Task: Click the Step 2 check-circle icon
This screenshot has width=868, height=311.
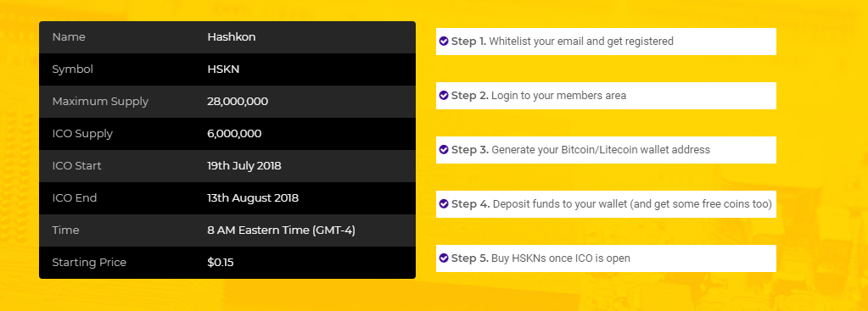Action: click(x=444, y=95)
